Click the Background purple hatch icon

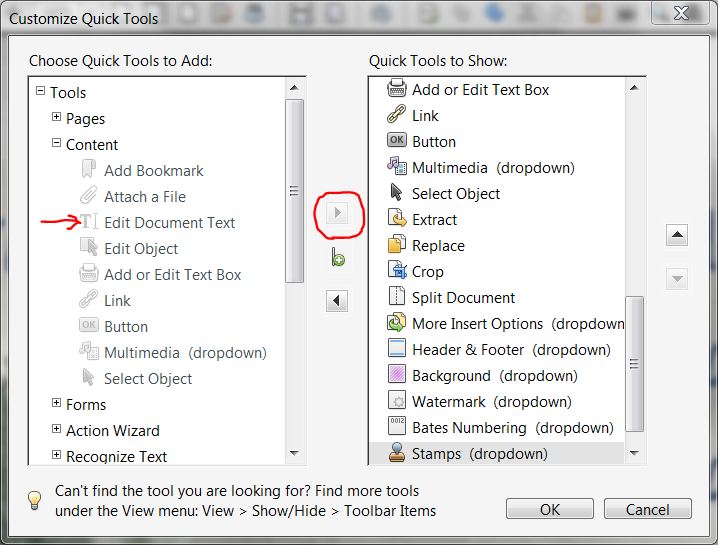pyautogui.click(x=397, y=374)
